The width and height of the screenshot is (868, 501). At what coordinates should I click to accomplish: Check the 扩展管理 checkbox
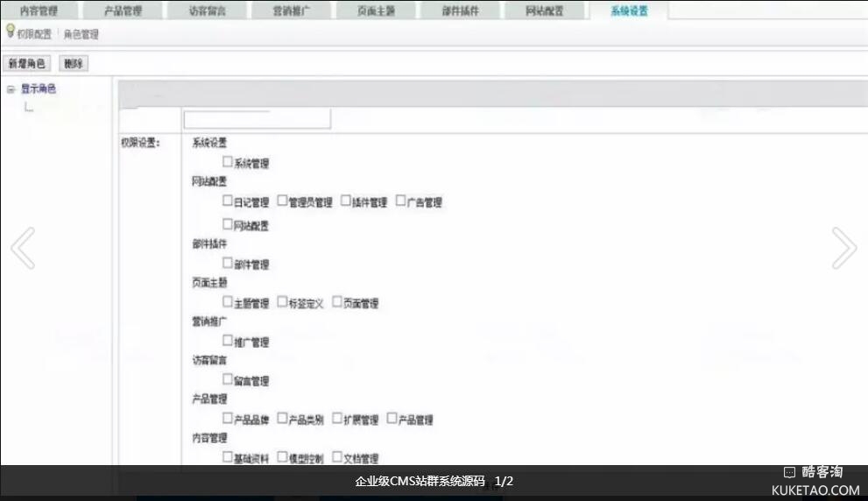click(x=336, y=418)
